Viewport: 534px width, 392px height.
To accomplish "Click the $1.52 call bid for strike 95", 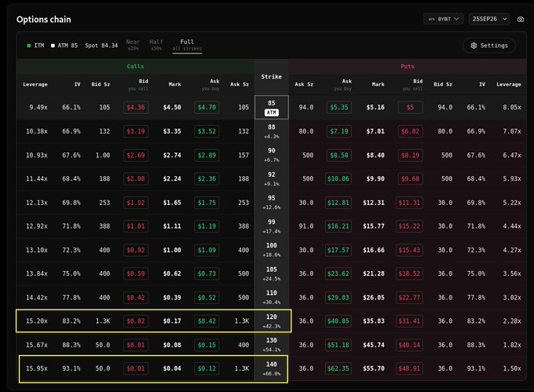I will [x=136, y=203].
